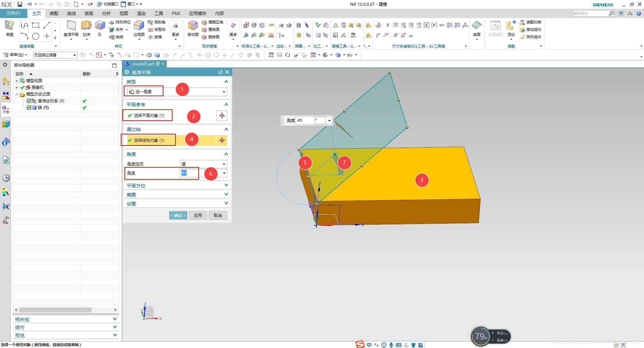This screenshot has width=644, height=348.
Task: Click the 修剪体 trim body tool
Action: 157,30
